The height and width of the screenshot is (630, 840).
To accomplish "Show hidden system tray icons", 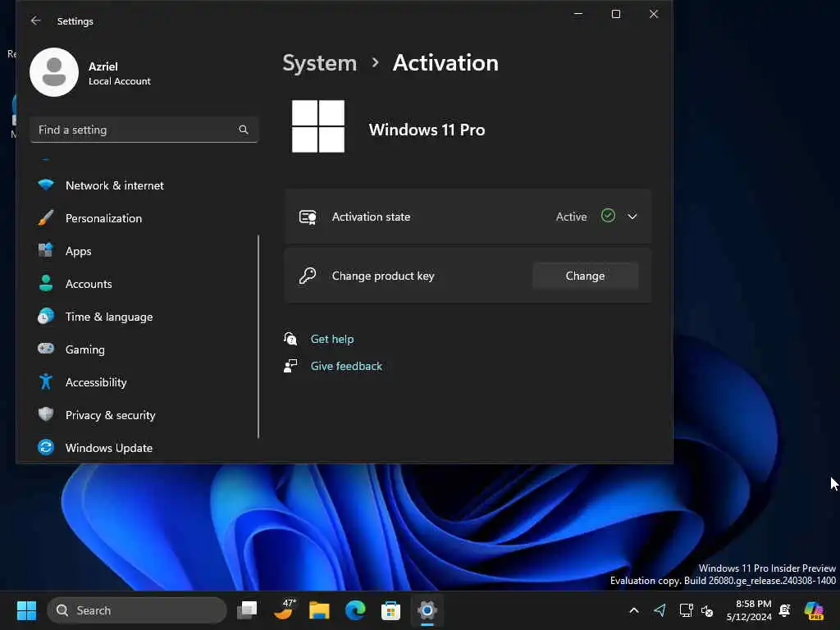I will click(634, 610).
